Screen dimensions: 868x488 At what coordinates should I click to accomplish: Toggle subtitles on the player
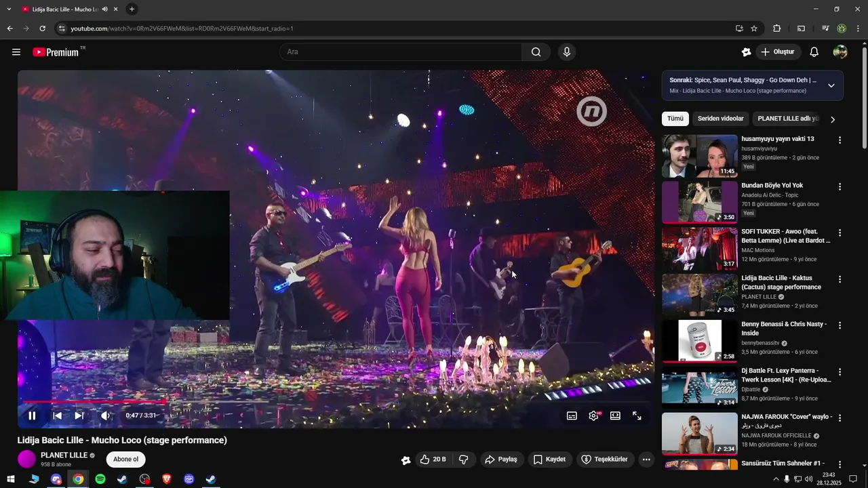point(572,415)
